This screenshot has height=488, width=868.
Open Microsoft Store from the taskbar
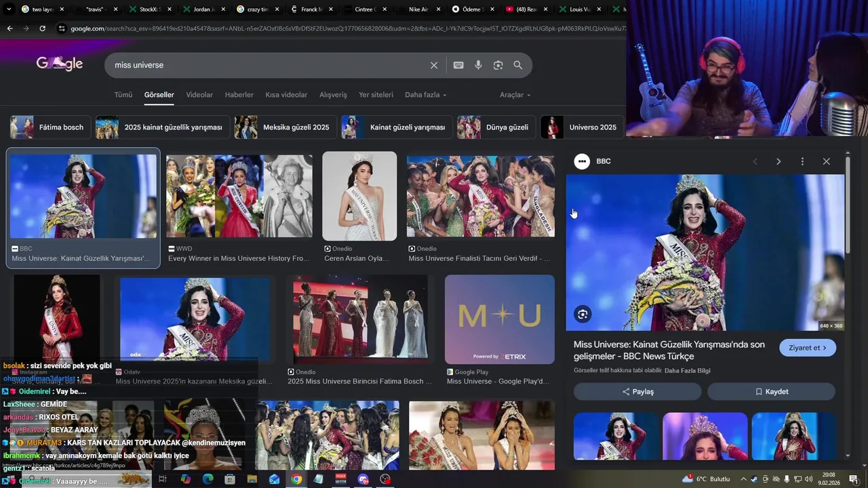(230, 479)
